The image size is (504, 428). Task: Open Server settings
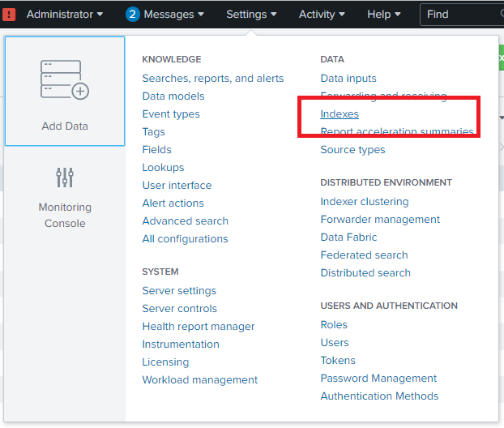pos(179,291)
